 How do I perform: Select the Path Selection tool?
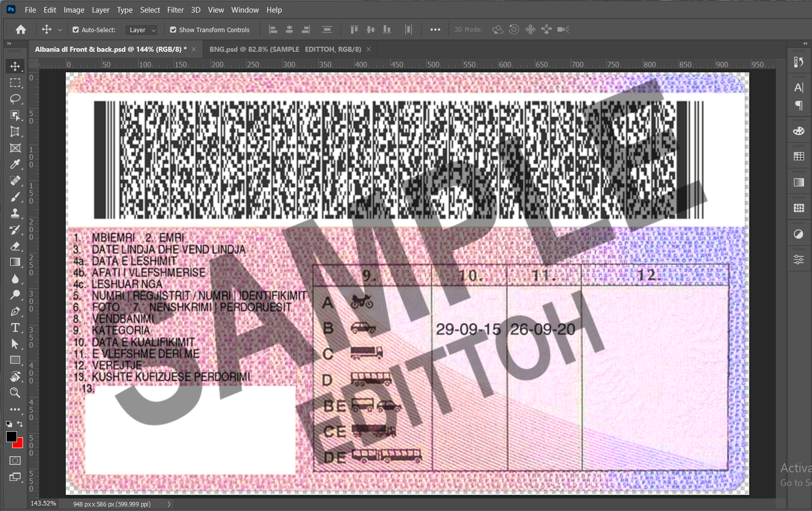[x=15, y=344]
